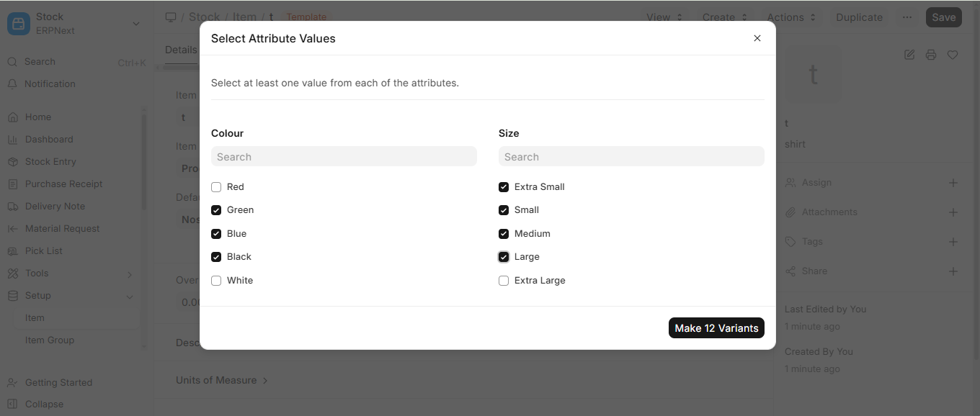Focus the Colour search field
Image resolution: width=980 pixels, height=416 pixels.
pos(344,157)
